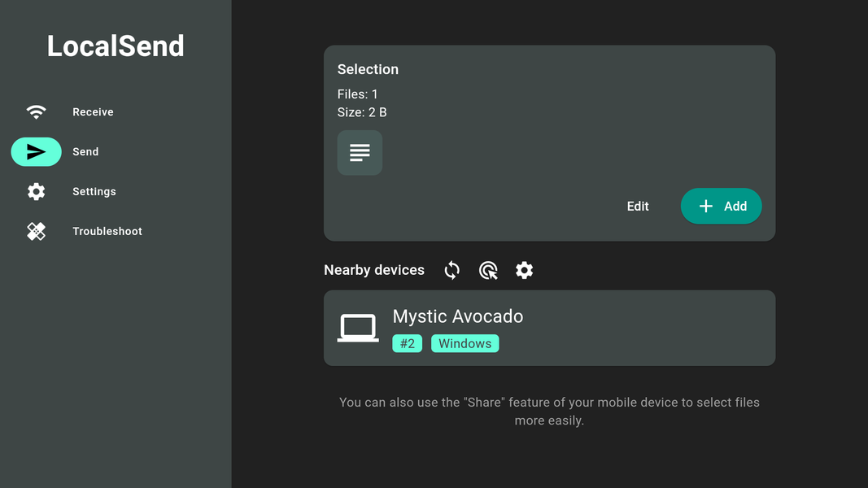Click the #2 badge on Mystic Avocado

pos(407,344)
